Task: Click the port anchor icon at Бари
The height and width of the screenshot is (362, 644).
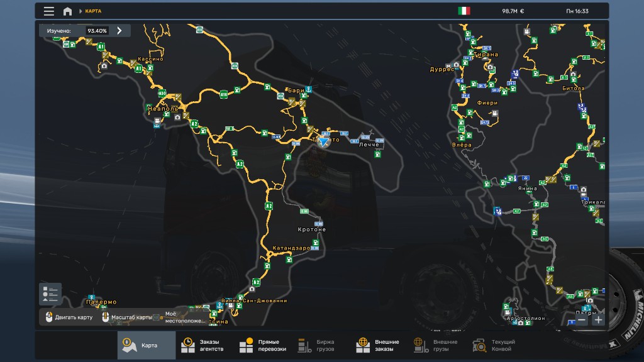Action: point(308,89)
